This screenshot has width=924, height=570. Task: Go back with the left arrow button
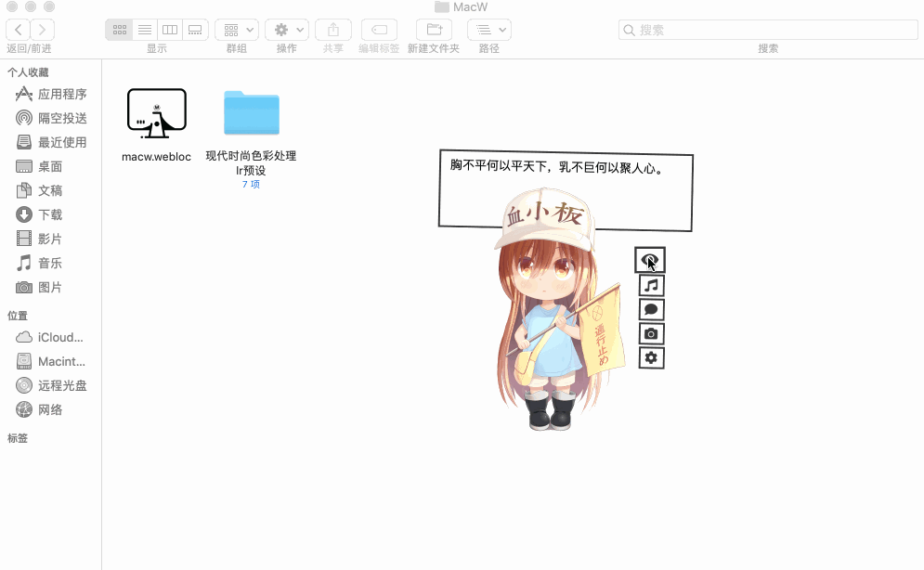tap(19, 30)
